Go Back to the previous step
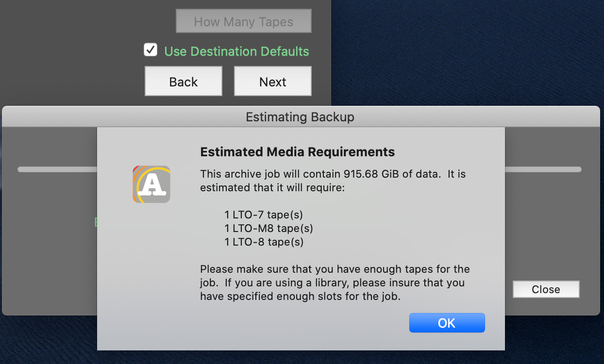This screenshot has width=604, height=364. (x=183, y=82)
